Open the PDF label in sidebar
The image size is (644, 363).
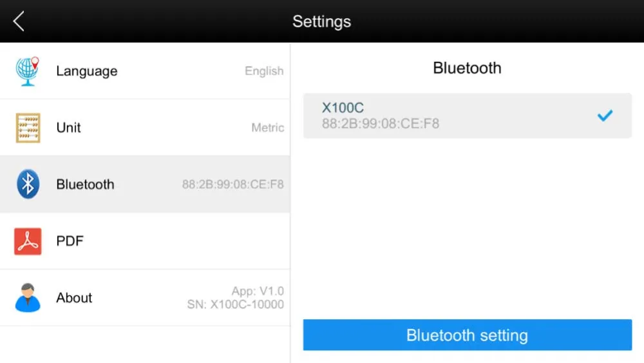70,241
